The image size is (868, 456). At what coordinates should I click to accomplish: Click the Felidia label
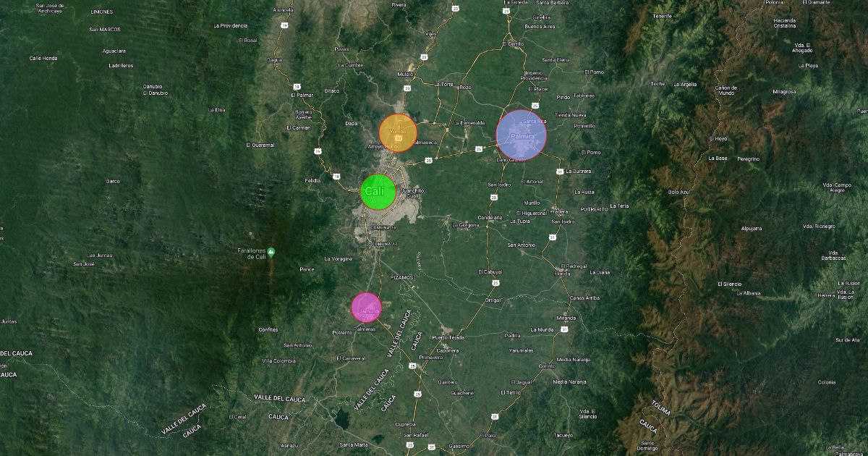click(312, 180)
